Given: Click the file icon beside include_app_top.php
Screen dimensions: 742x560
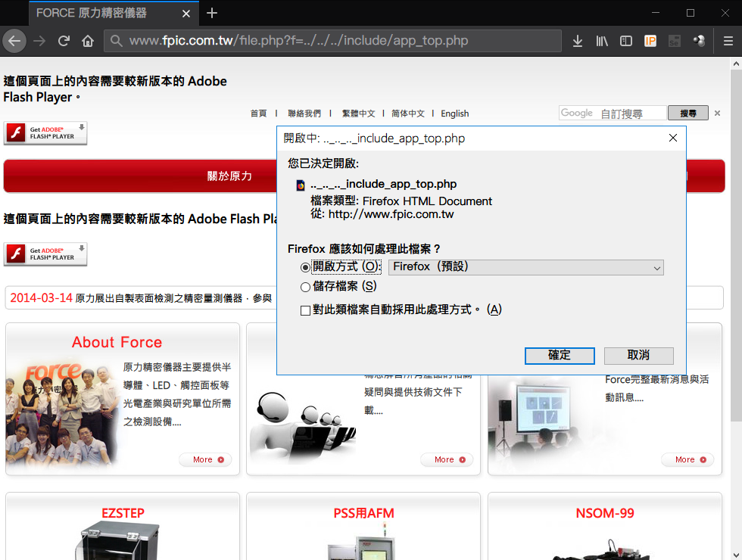Looking at the screenshot, I should coord(301,185).
